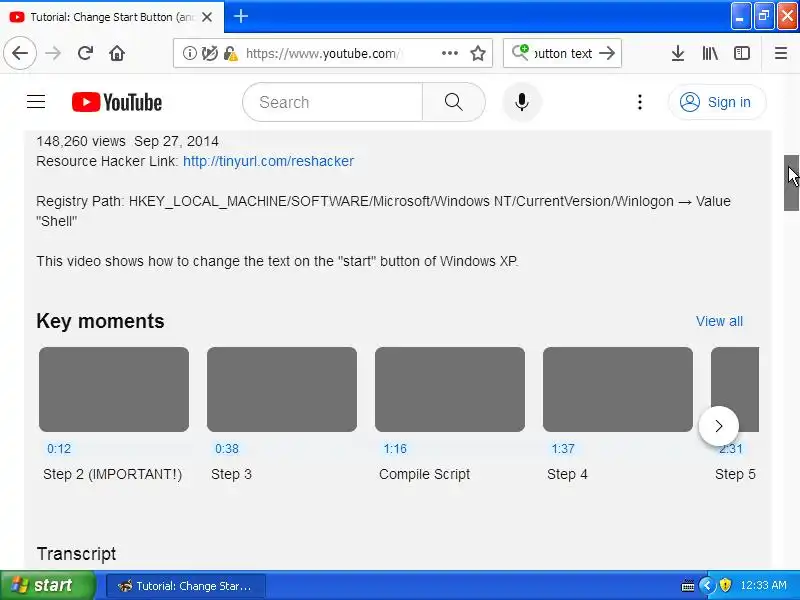Screen dimensions: 800x600
Task: Select the Tutorial: Change Start Button tab
Action: [112, 17]
